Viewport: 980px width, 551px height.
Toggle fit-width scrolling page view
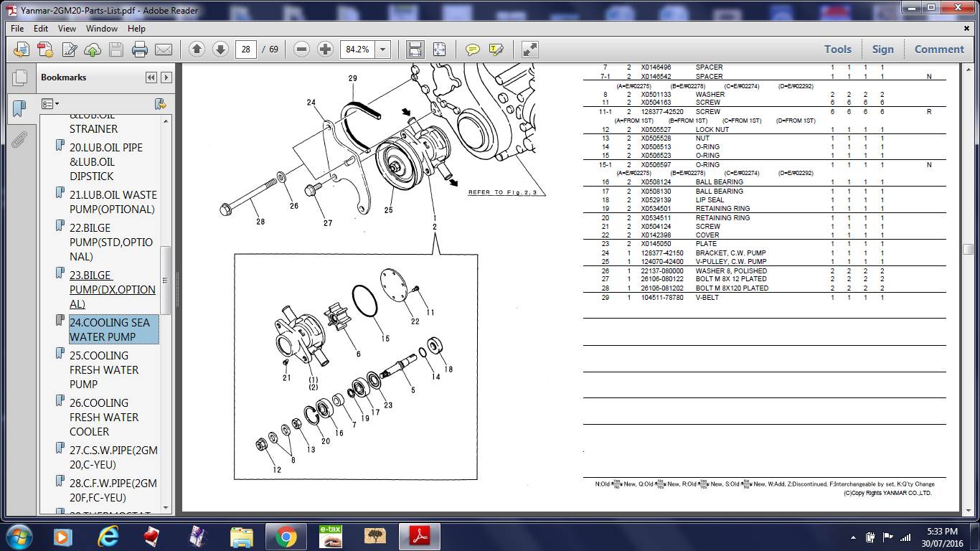415,50
